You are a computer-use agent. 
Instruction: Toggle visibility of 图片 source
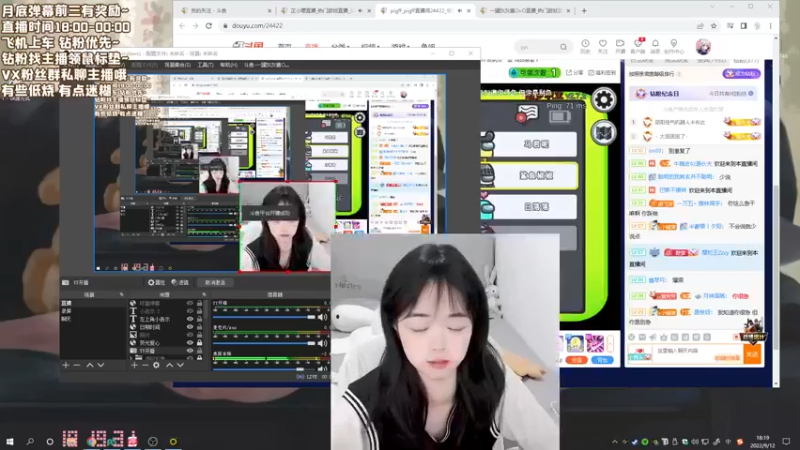pyautogui.click(x=190, y=335)
